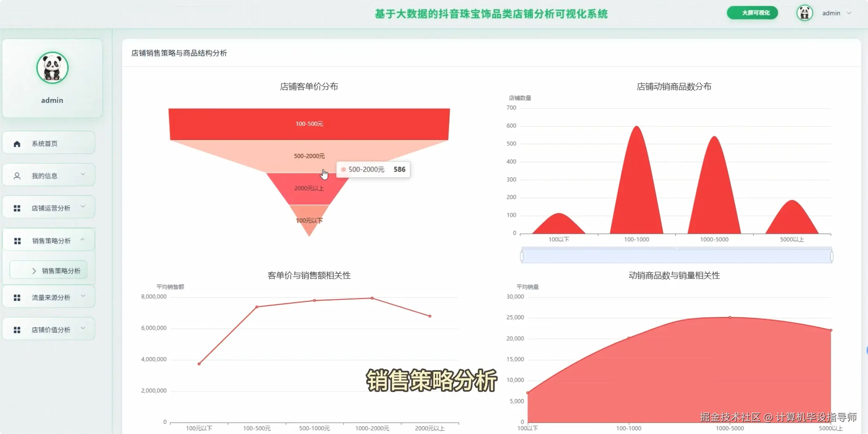Screen dimensions: 868x434
Task: Open 流量来源分析 menu item
Action: click(49, 296)
